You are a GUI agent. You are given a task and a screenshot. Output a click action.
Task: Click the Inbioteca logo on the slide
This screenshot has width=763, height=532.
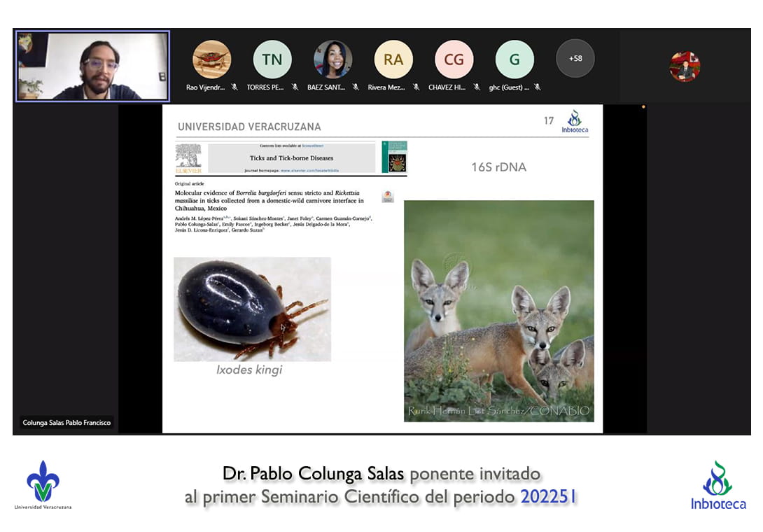[x=575, y=121]
